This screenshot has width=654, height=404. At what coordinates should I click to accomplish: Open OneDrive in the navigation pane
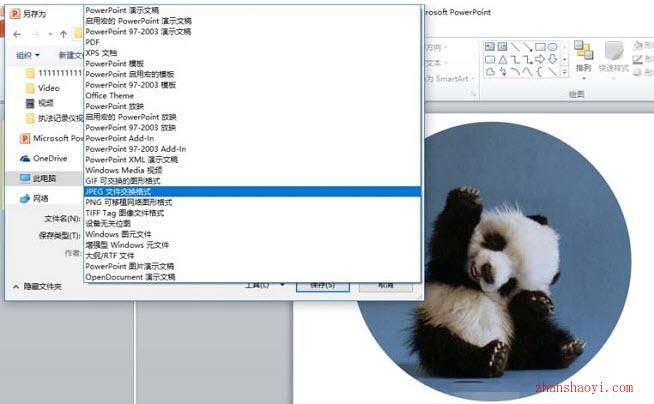tap(43, 158)
